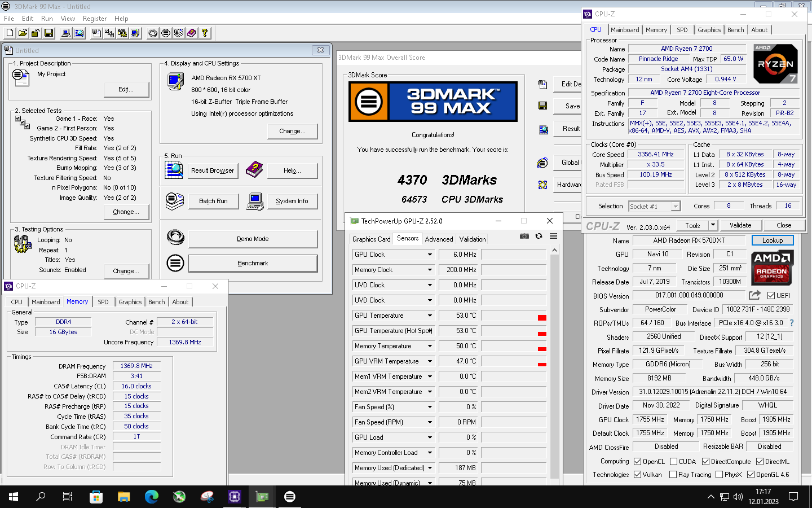Expand the GPU Load sensor dropdown

(x=430, y=437)
